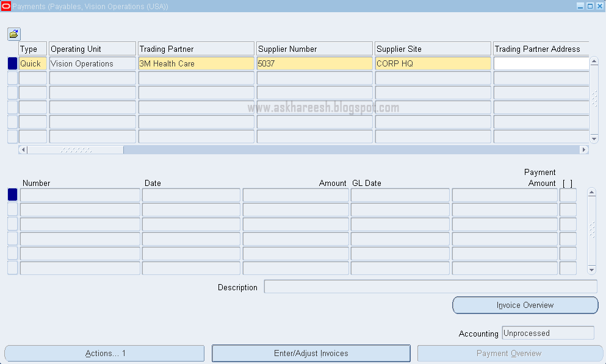
Task: Click the Type column header
Action: pos(33,49)
